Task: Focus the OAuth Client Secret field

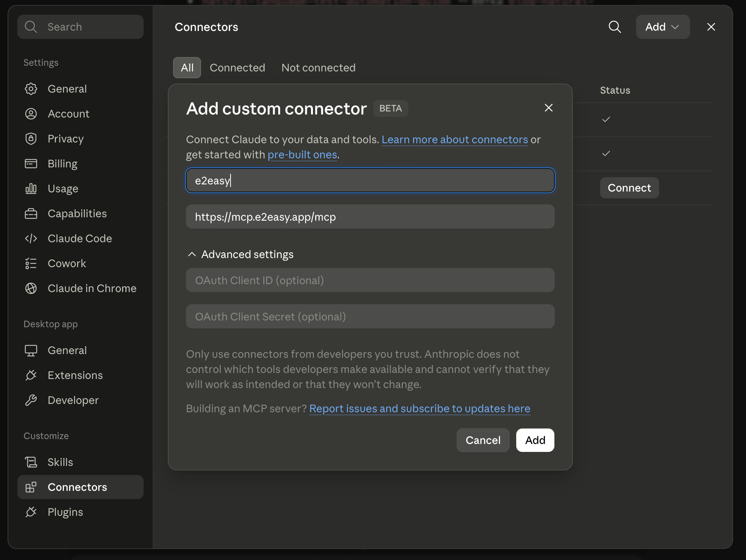Action: click(x=370, y=316)
